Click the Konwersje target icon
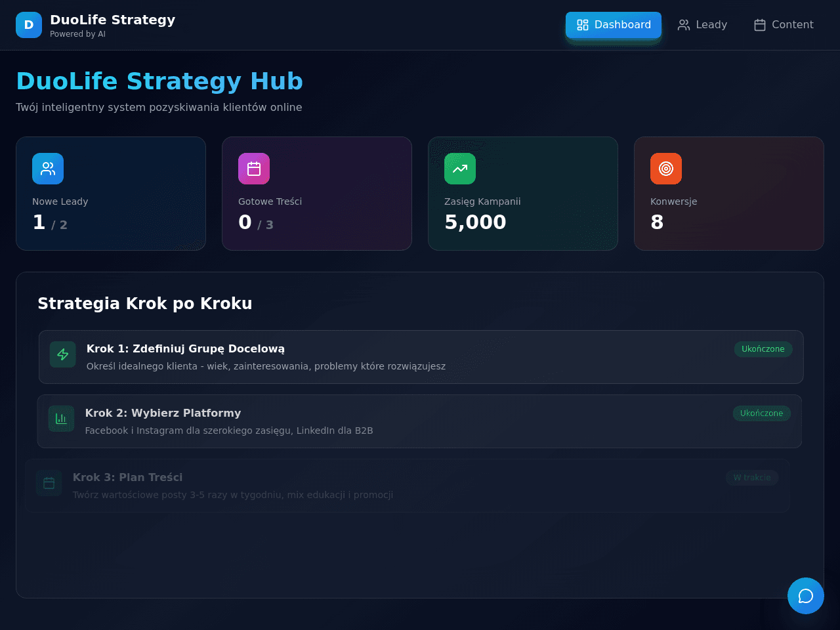Screen dimensions: 840x630 pos(666,169)
